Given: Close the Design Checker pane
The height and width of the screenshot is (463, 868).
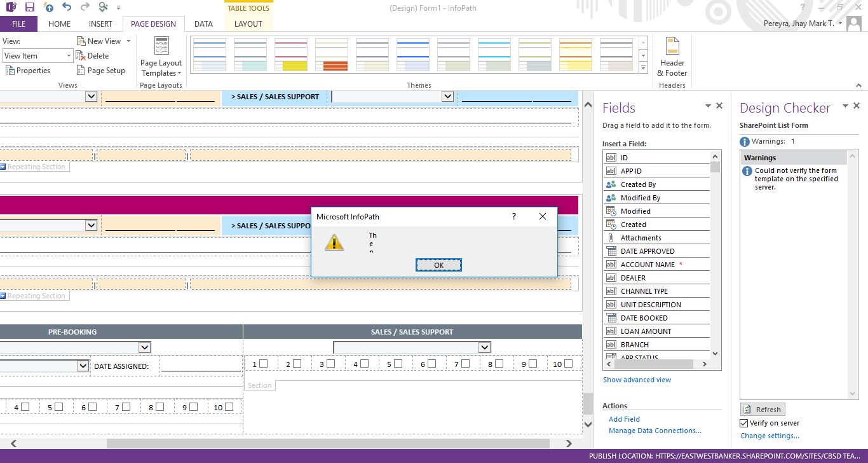Looking at the screenshot, I should click(857, 106).
